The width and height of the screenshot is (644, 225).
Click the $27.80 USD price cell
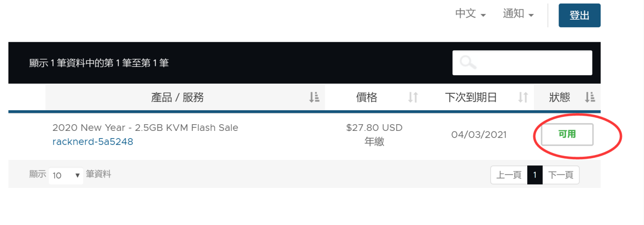coord(374,128)
